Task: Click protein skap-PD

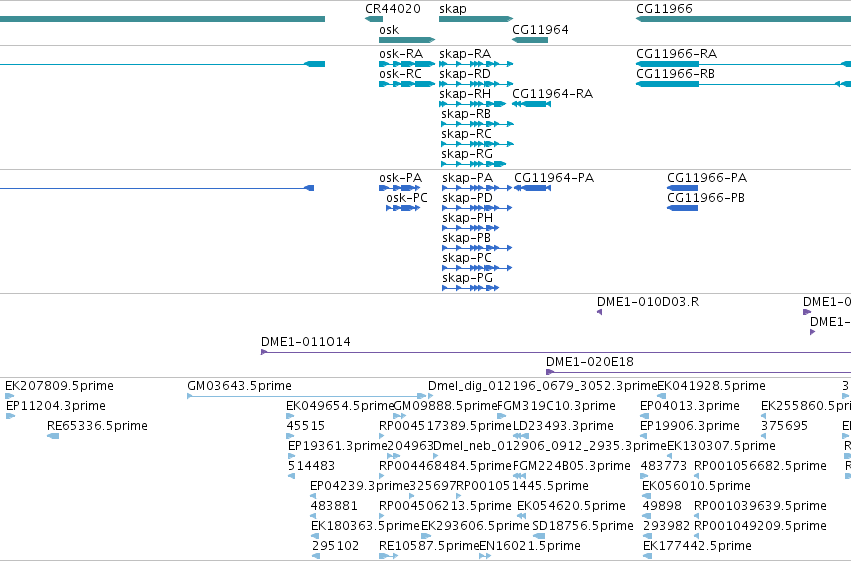Action: pyautogui.click(x=477, y=208)
